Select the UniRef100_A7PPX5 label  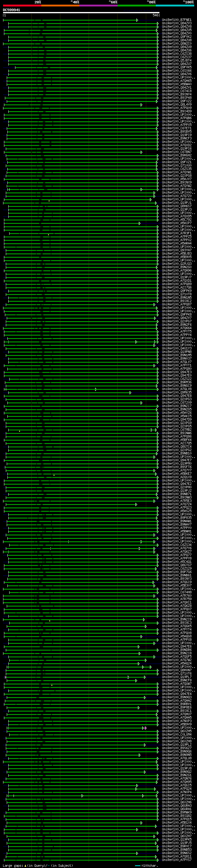click(177, 125)
